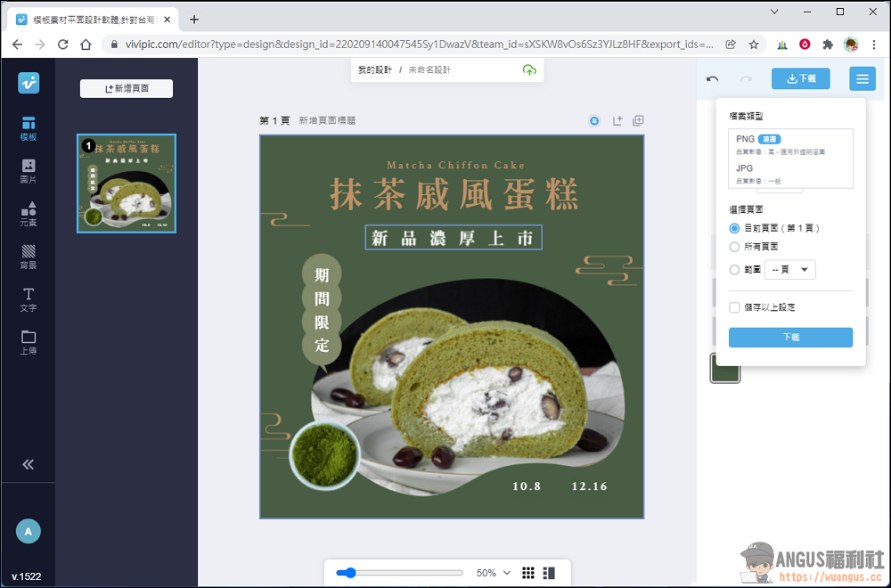Click the 12.16 date text
891x588 pixels.
point(590,486)
